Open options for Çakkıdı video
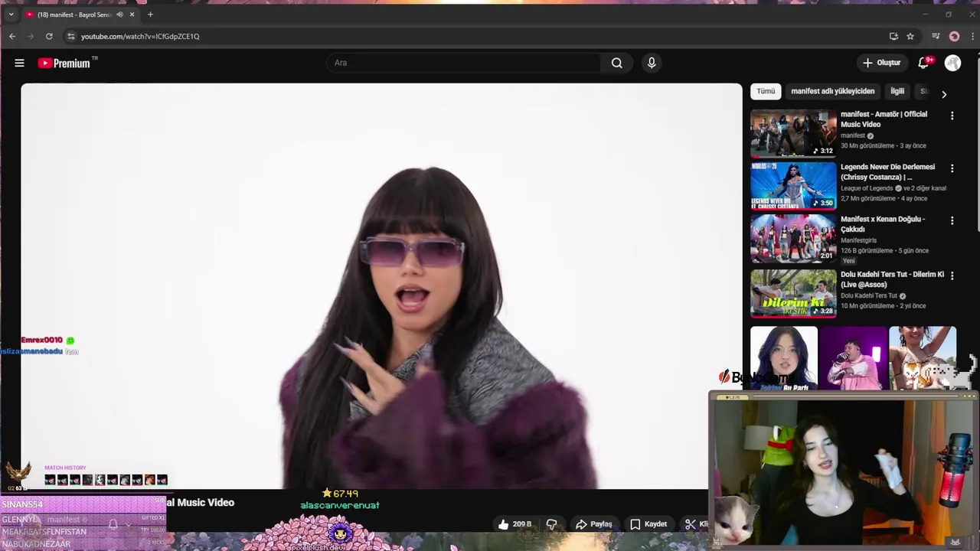Screen dimensions: 980x551 [x=952, y=220]
